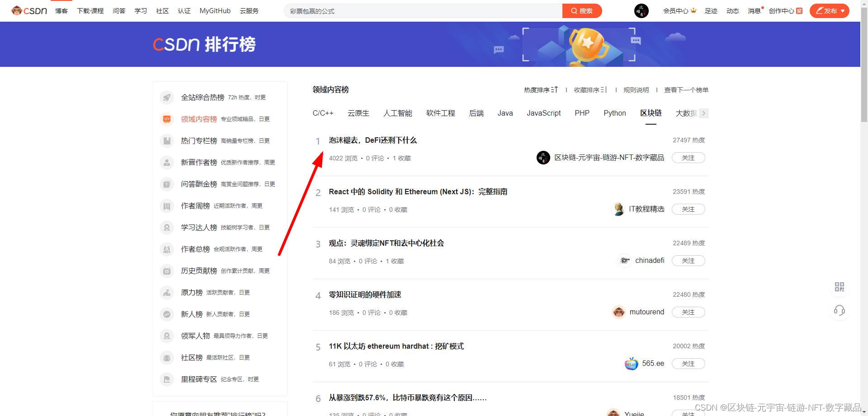
Task: Open article 零知识证明的硬件加速
Action: pos(365,295)
